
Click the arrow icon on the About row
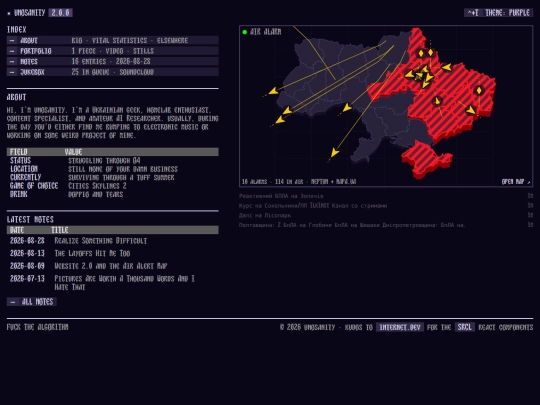coord(12,40)
